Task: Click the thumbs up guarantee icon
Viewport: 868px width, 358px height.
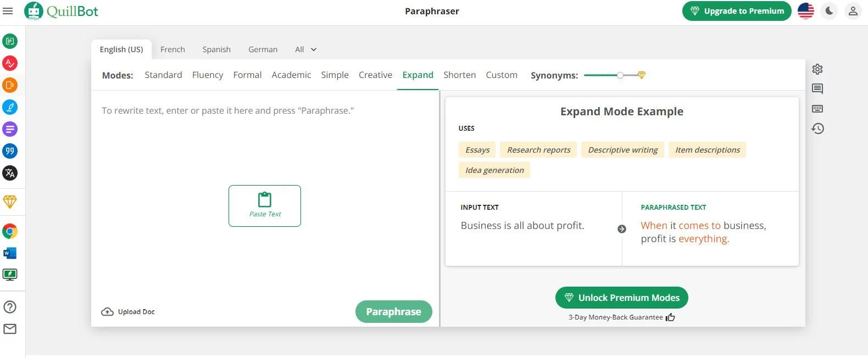Action: point(670,317)
